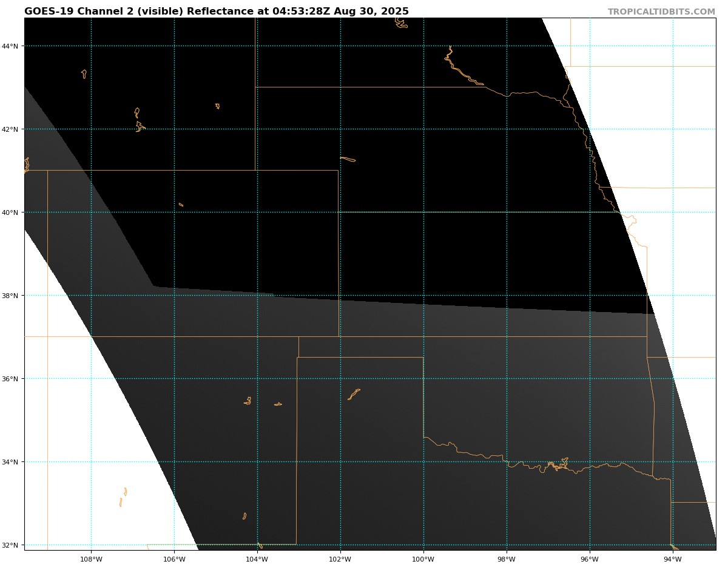Click the 106°W longitude label
Screen dimensions: 728x564
tap(174, 559)
